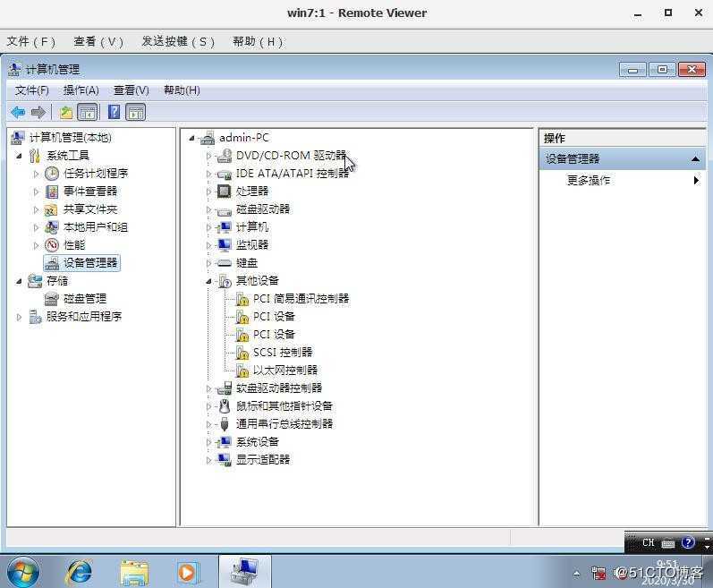Click the 处理器 chip icon

tap(225, 192)
